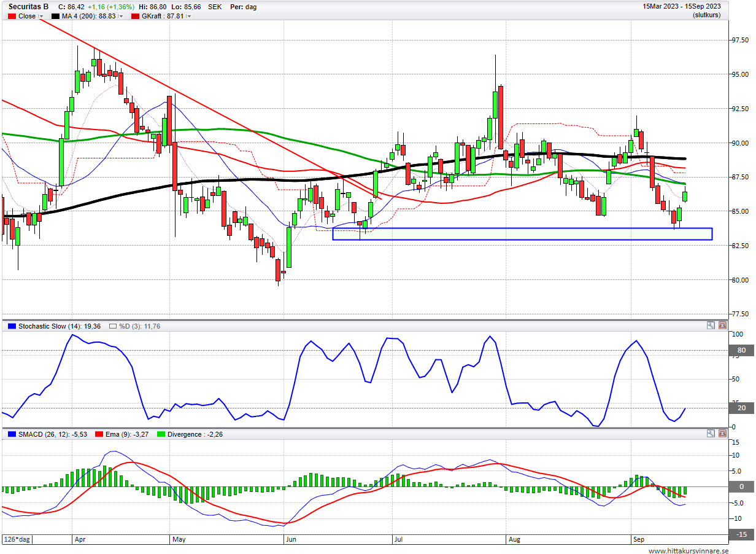Viewport: 756px width, 554px height.
Task: Expand the GKraft dropdown arrow
Action: (x=188, y=17)
